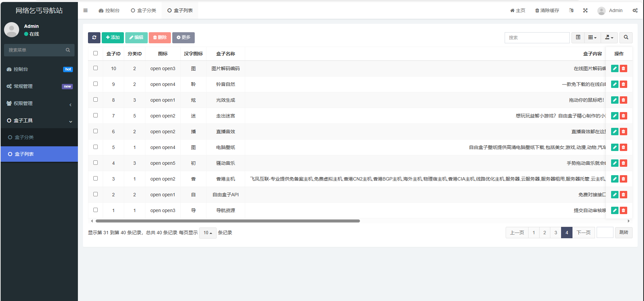Image resolution: width=644 pixels, height=301 pixels.
Task: Check the checkbox for box ID 5
Action: pyautogui.click(x=95, y=147)
